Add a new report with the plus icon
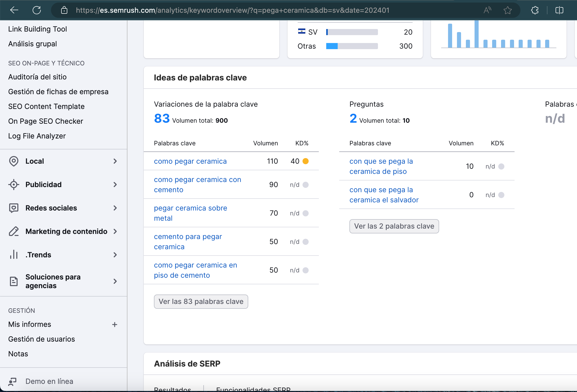 115,324
